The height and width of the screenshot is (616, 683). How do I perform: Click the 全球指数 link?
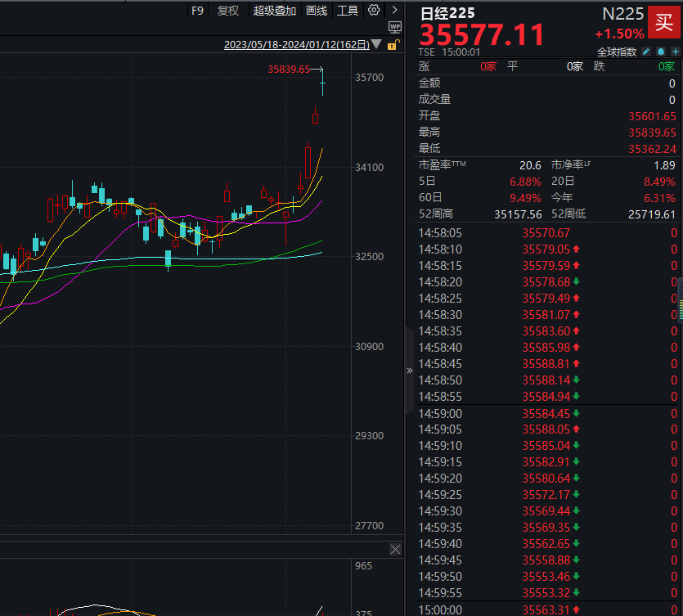618,52
